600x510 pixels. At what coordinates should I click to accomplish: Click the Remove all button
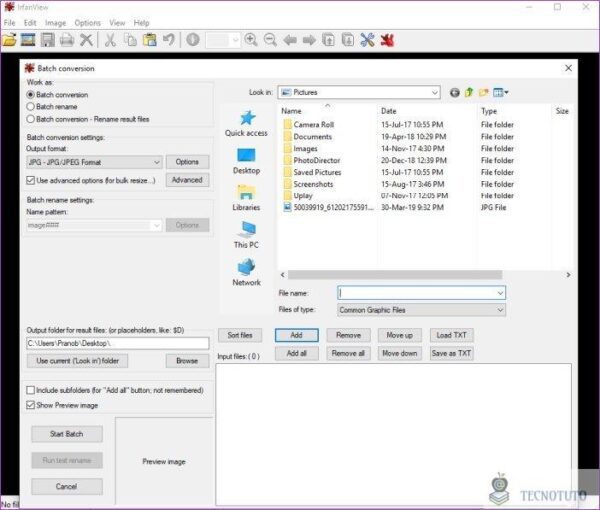point(348,353)
